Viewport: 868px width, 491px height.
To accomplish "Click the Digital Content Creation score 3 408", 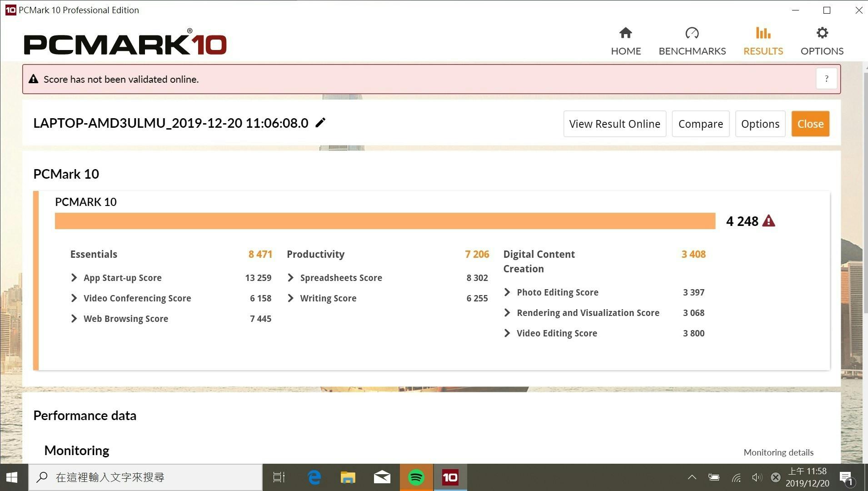I will click(x=693, y=254).
